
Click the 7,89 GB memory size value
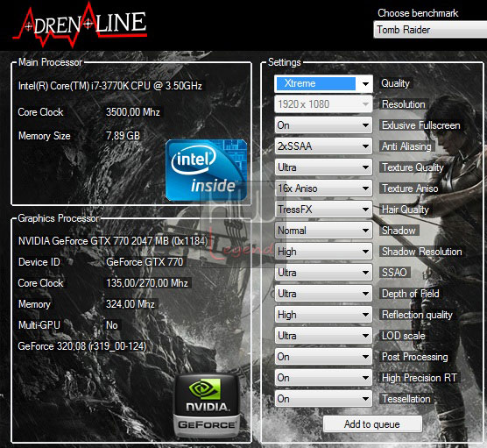click(123, 136)
